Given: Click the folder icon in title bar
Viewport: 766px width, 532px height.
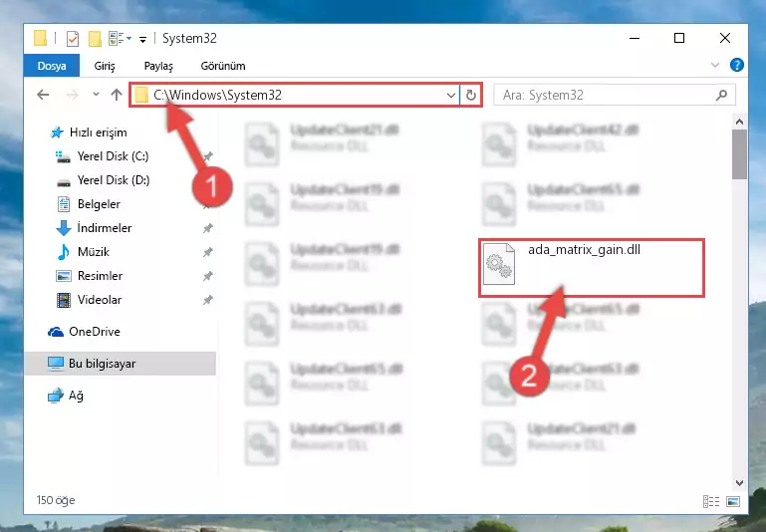Looking at the screenshot, I should click(40, 38).
